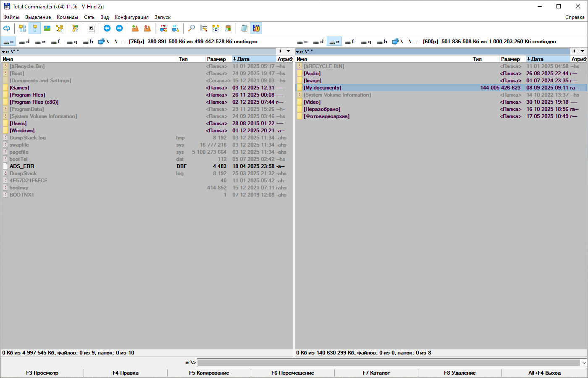Sort left panel by Дата column
Viewport: 588px width, 378px height.
254,59
